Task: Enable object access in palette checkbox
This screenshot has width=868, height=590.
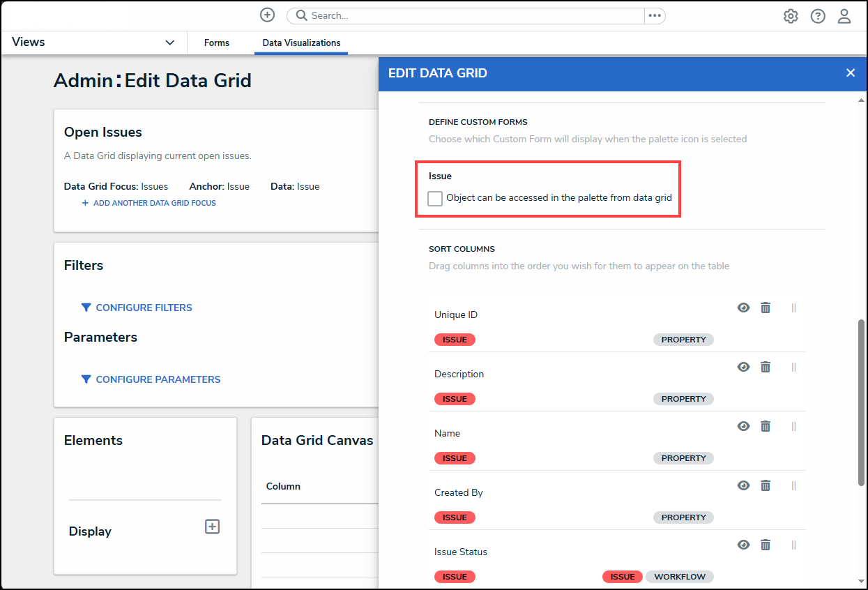Action: coord(435,199)
